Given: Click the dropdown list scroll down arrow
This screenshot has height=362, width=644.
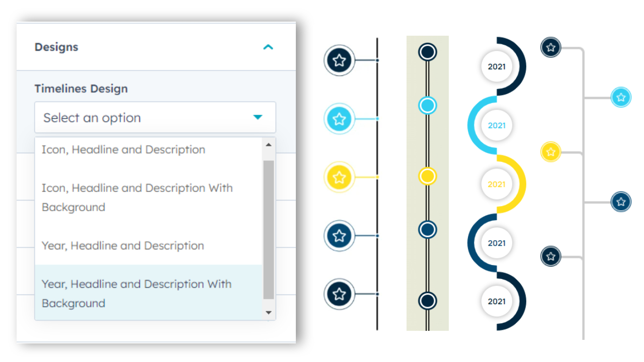Looking at the screenshot, I should pyautogui.click(x=268, y=313).
